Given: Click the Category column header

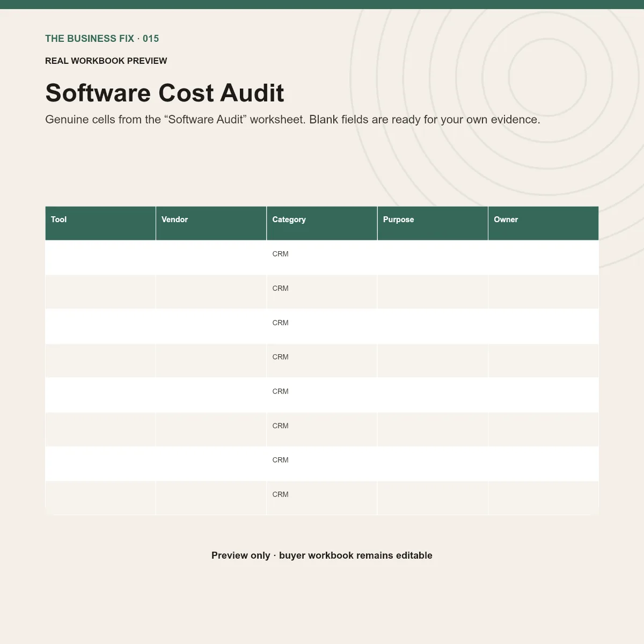Looking at the screenshot, I should pos(322,223).
